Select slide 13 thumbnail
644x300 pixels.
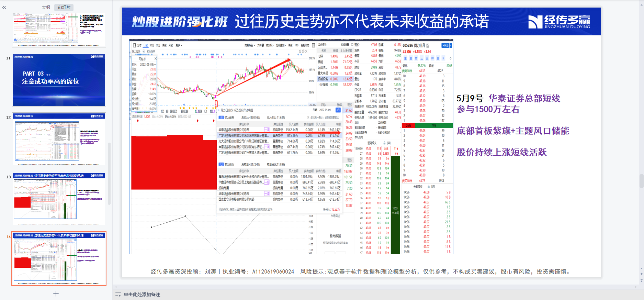(59, 199)
